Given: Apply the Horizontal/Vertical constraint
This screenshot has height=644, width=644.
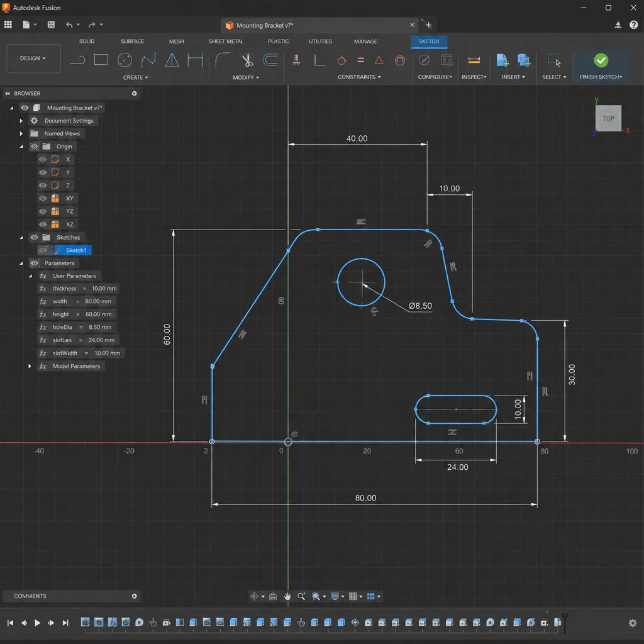Looking at the screenshot, I should (x=296, y=60).
